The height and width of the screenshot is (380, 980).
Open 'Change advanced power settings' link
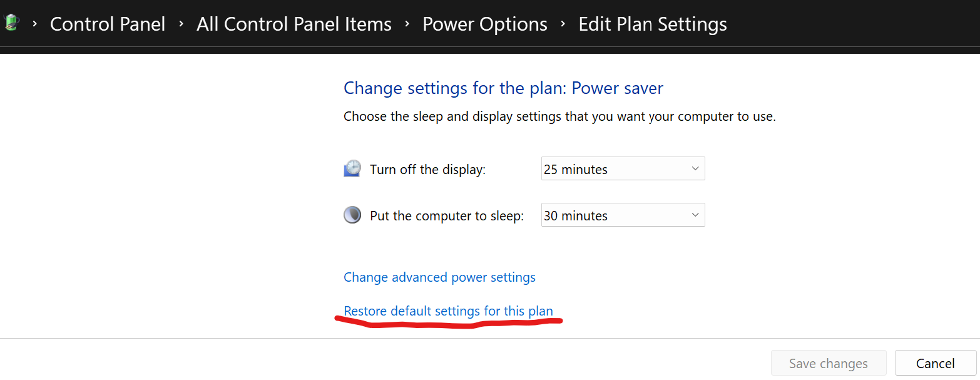click(439, 277)
